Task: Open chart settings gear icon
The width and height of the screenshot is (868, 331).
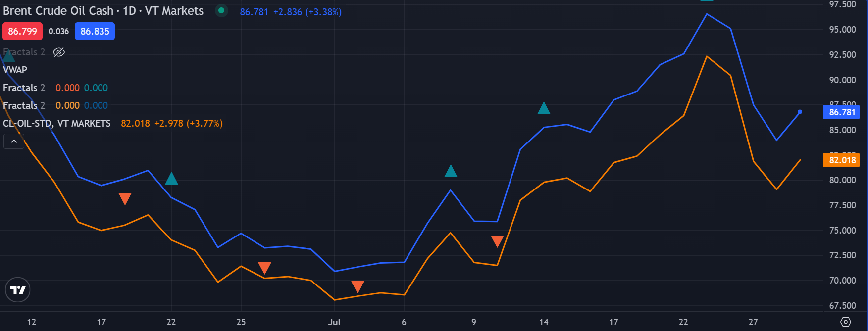Action: tap(846, 322)
